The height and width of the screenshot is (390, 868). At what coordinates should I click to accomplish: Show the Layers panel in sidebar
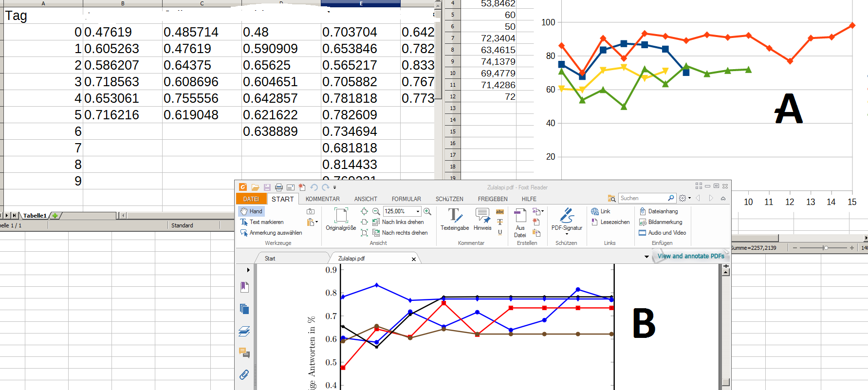244,332
